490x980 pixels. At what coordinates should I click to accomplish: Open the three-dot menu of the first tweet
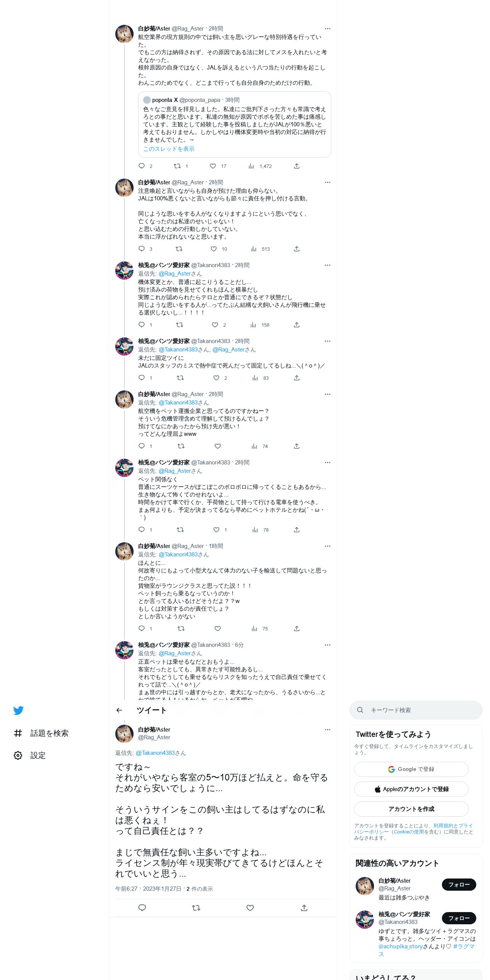click(327, 29)
